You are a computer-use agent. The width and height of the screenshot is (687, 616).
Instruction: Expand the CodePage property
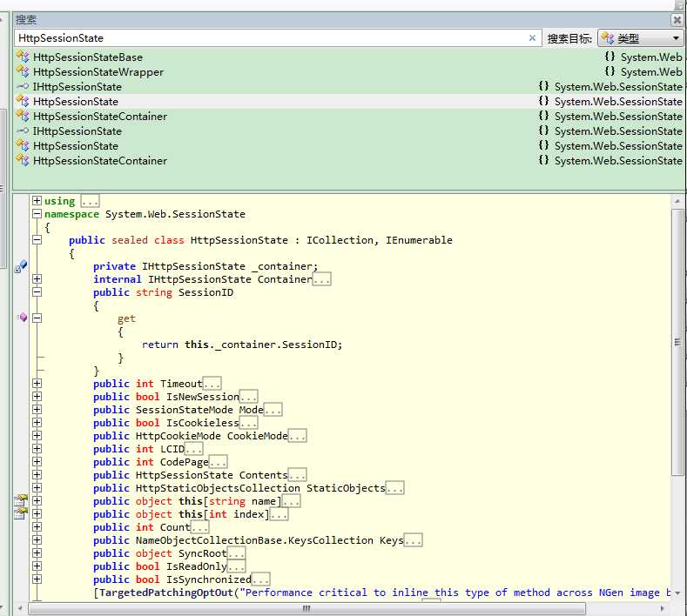click(x=37, y=462)
